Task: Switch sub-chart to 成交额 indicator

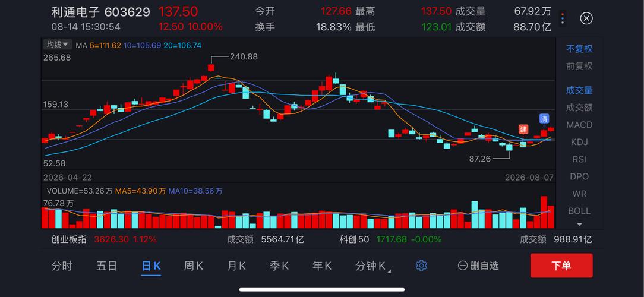Action: point(579,108)
